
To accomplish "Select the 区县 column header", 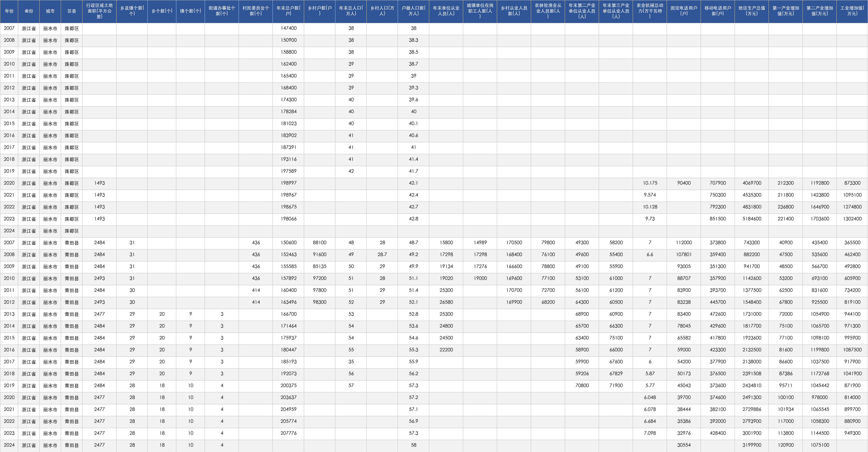I will tap(72, 11).
